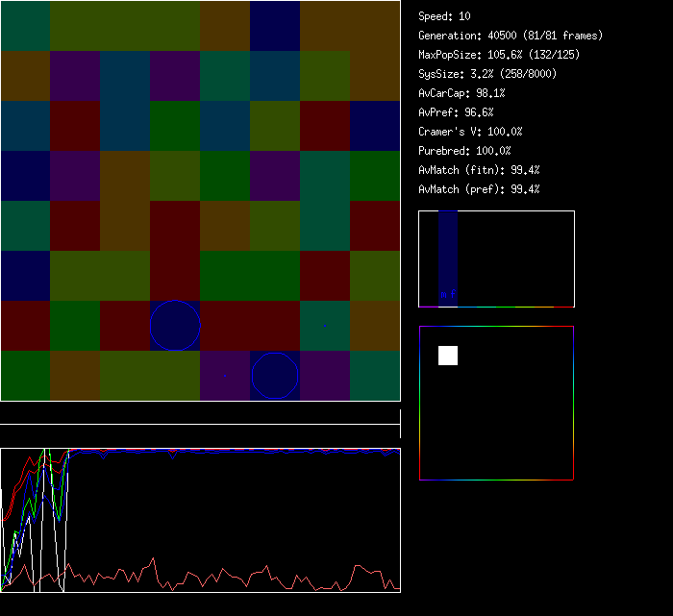
Task: Click the blue 'm' label in the histogram
Action: (x=443, y=295)
